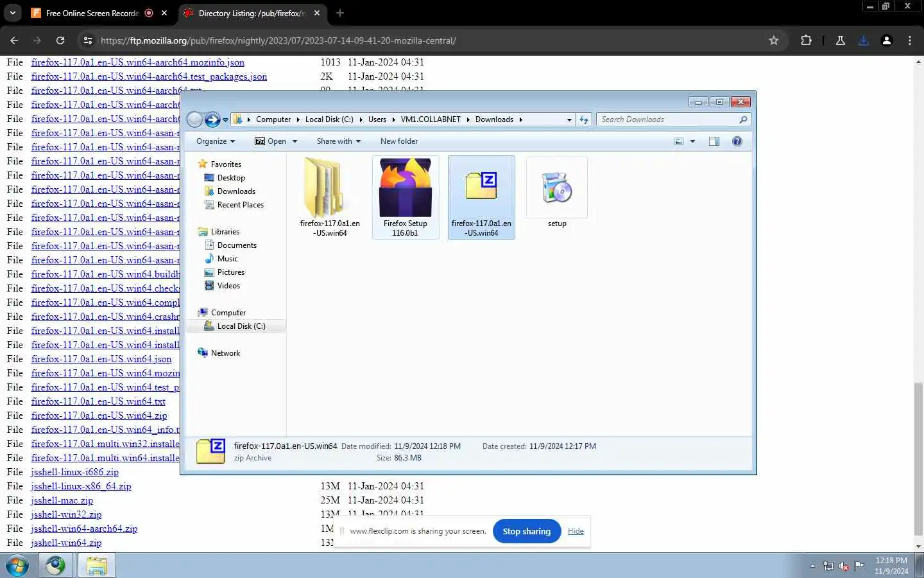Open the Windows Start menu orb

click(x=17, y=566)
